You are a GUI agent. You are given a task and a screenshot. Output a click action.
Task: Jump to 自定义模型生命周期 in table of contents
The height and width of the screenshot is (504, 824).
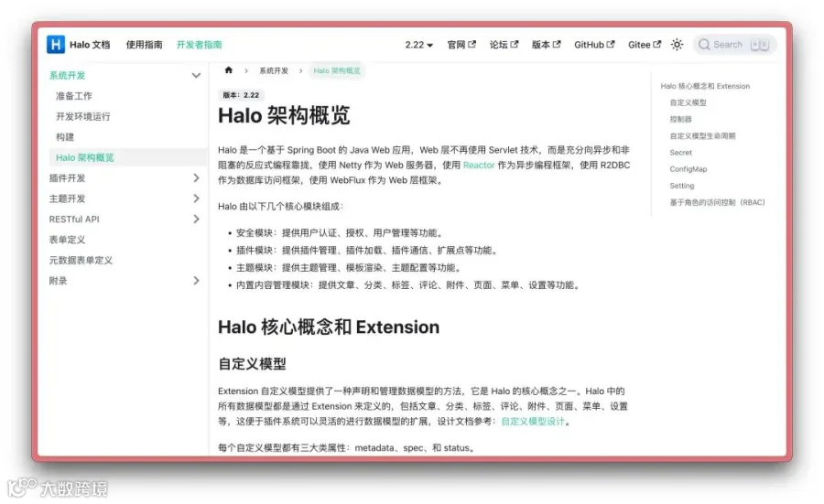pos(702,136)
